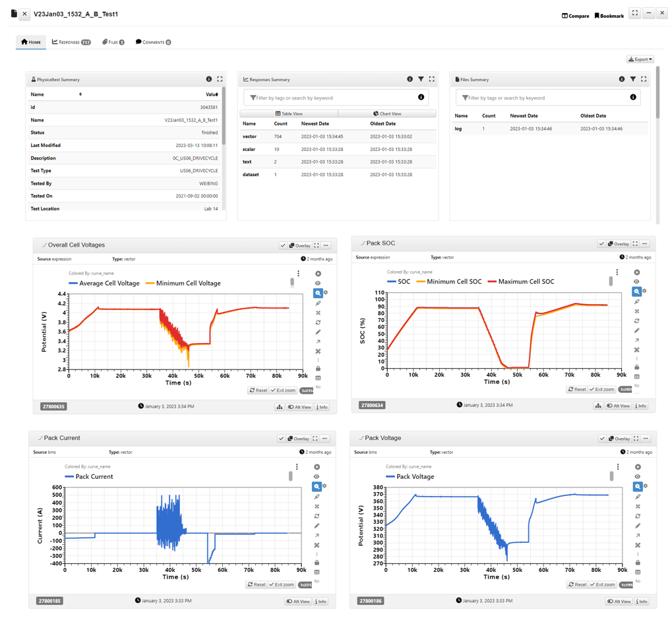The width and height of the screenshot is (672, 620).
Task: Toggle the select checkmark on Pack Voltage
Action: (x=602, y=438)
